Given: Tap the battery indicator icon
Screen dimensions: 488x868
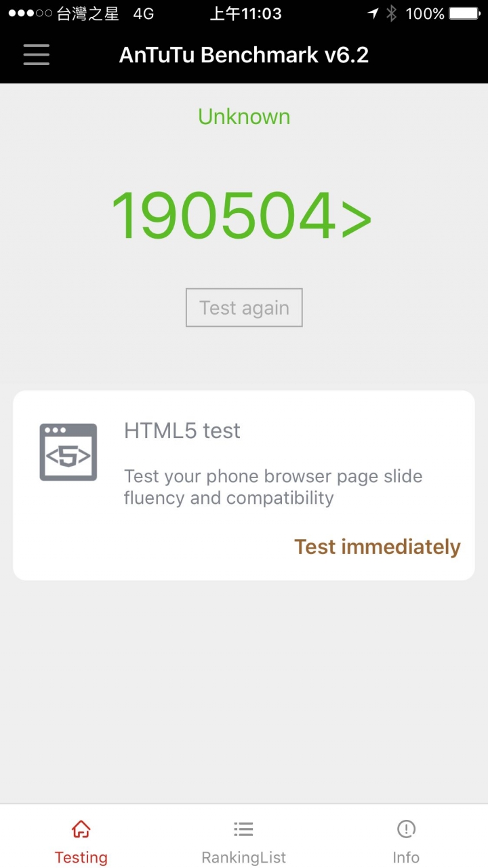Looking at the screenshot, I should (465, 14).
